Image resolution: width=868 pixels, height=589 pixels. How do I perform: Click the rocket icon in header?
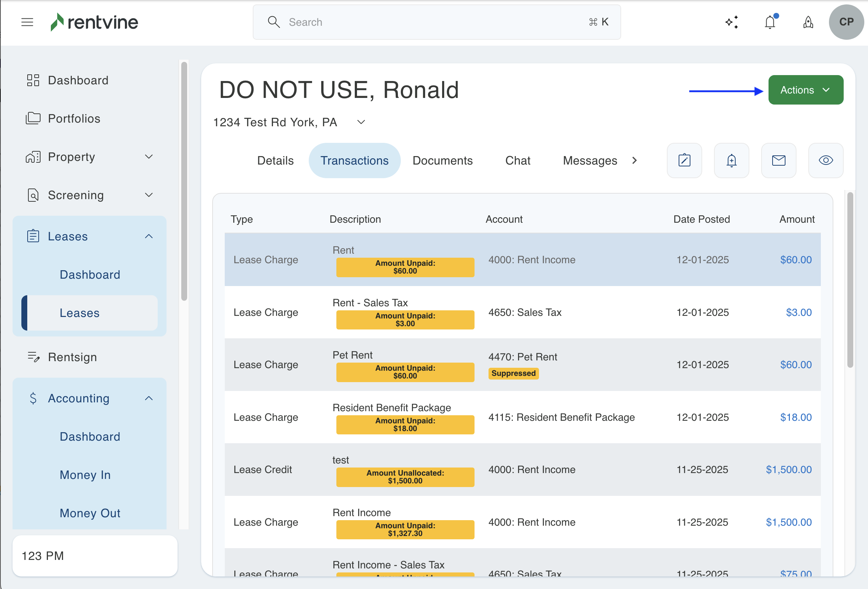pos(808,22)
